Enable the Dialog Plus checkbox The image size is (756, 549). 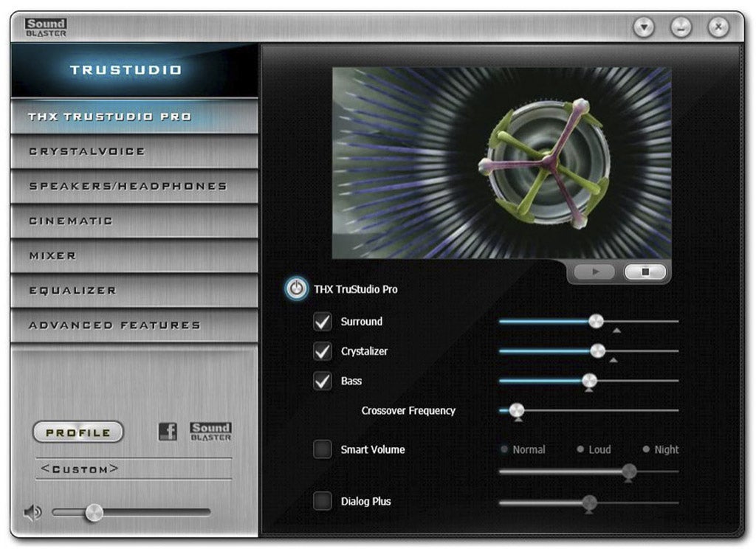pyautogui.click(x=322, y=501)
